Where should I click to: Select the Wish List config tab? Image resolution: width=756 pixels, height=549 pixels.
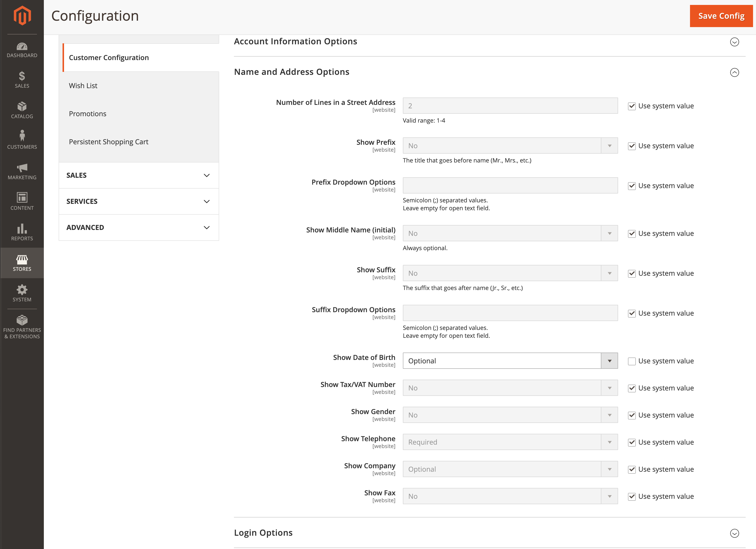(83, 86)
